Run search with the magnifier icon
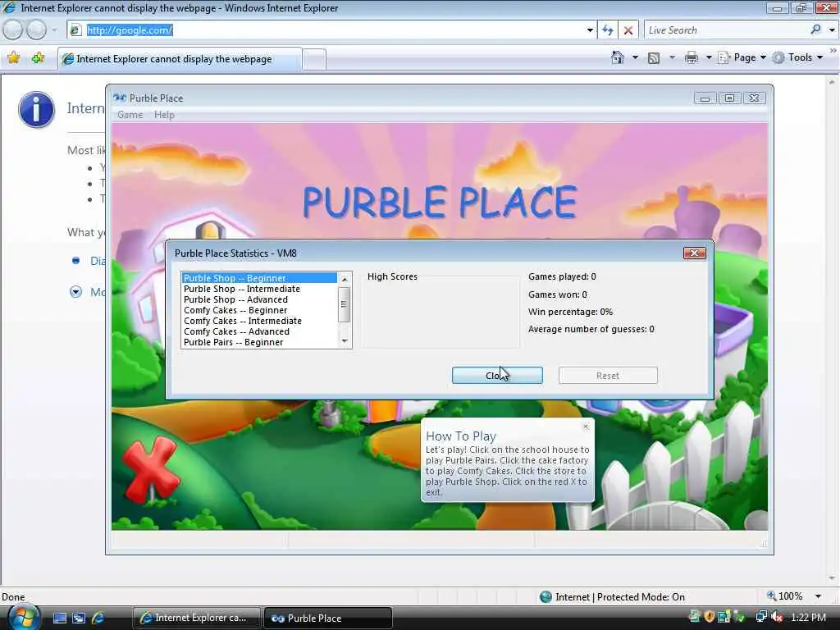This screenshot has width=840, height=630. [816, 30]
